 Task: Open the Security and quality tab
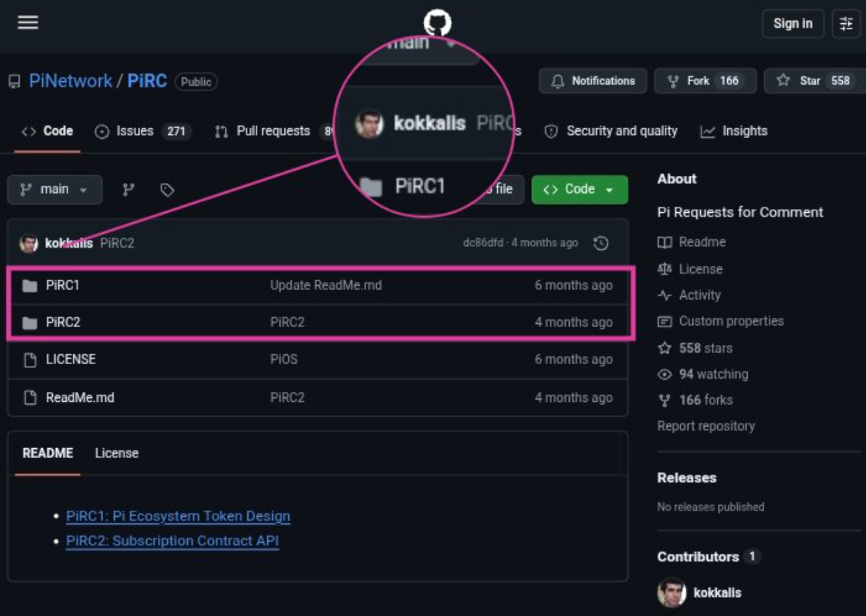pos(611,131)
